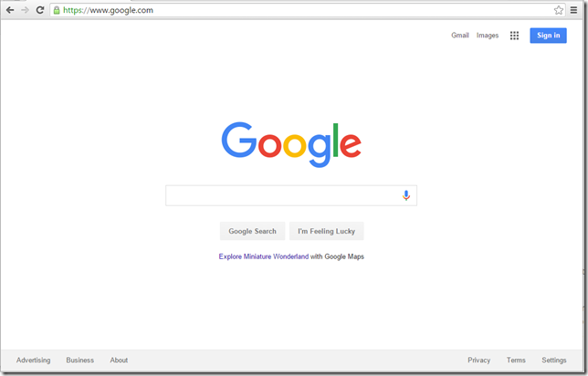Click the Google Search button
The height and width of the screenshot is (376, 588).
tap(252, 231)
